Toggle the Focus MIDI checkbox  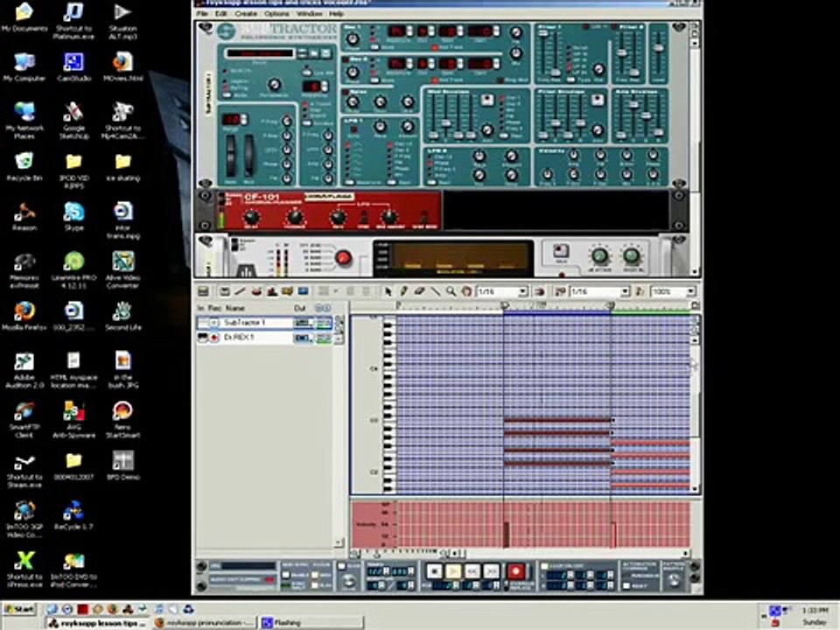pyautogui.click(x=316, y=576)
